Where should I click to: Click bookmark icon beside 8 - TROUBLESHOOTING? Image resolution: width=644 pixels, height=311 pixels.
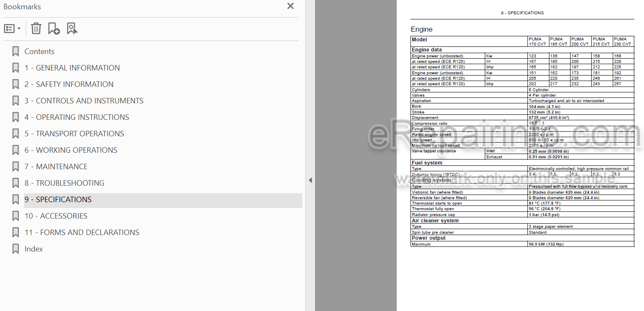[x=16, y=183]
